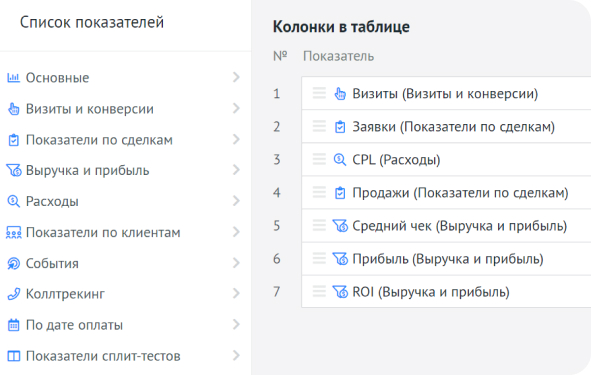Select the 'Визиты (Визиты и конверсии)' column text
The width and height of the screenshot is (591, 375).
tap(445, 94)
